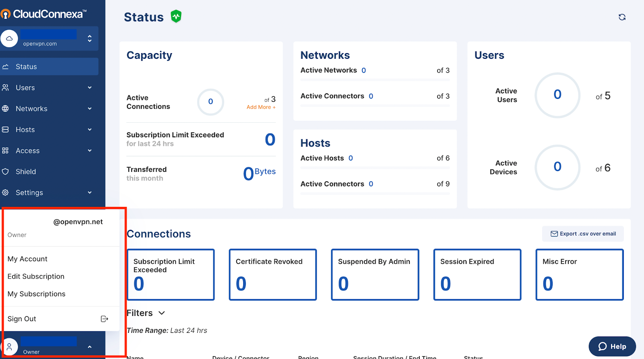Viewport: 644px width, 359px height.
Task: Open the Help chat button
Action: coord(612,347)
